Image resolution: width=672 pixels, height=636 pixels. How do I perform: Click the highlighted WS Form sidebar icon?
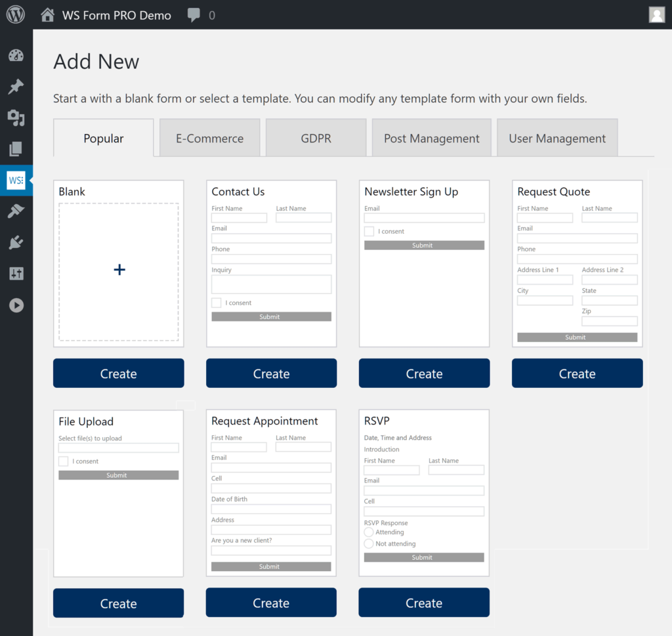tap(16, 180)
